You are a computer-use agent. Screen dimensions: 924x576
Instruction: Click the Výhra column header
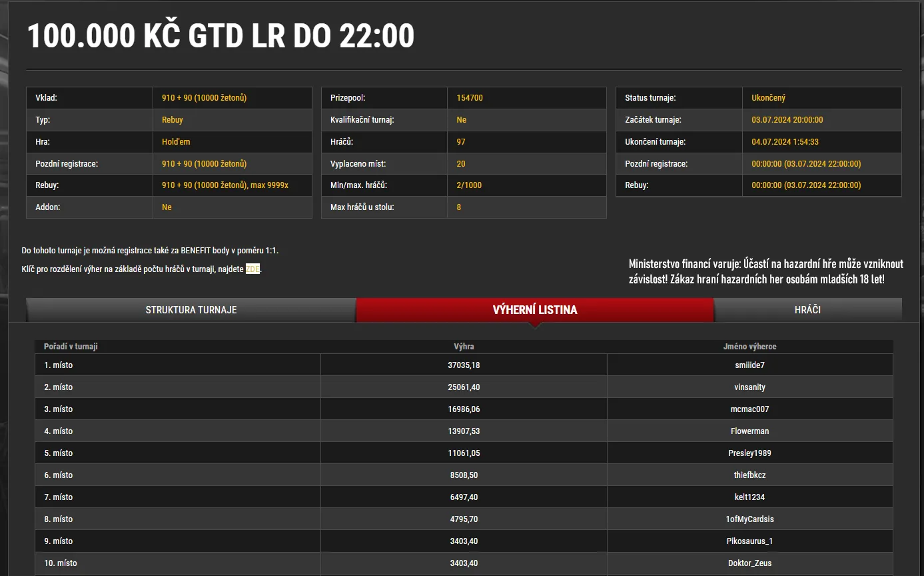[x=464, y=346]
